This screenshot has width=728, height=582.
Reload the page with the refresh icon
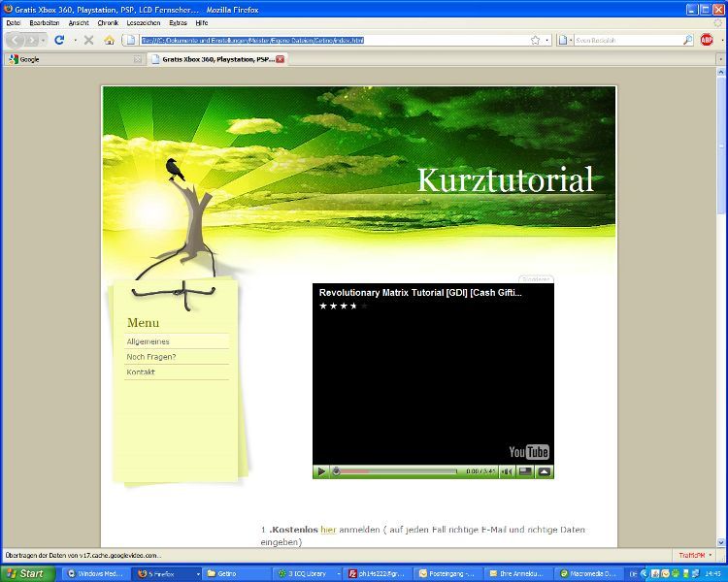(59, 40)
